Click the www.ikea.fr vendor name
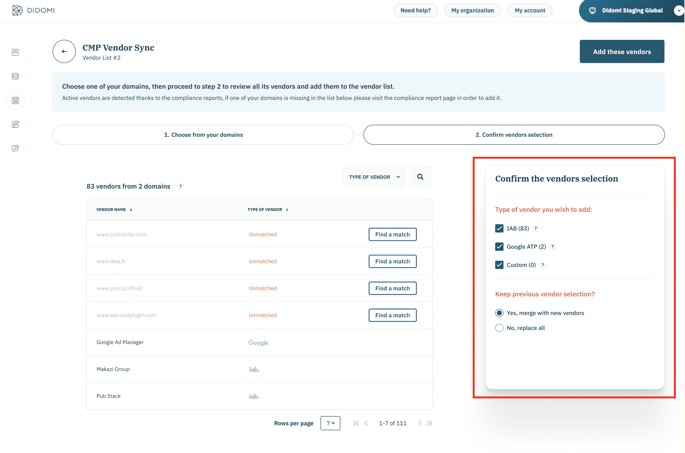Image resolution: width=685 pixels, height=453 pixels. (111, 261)
